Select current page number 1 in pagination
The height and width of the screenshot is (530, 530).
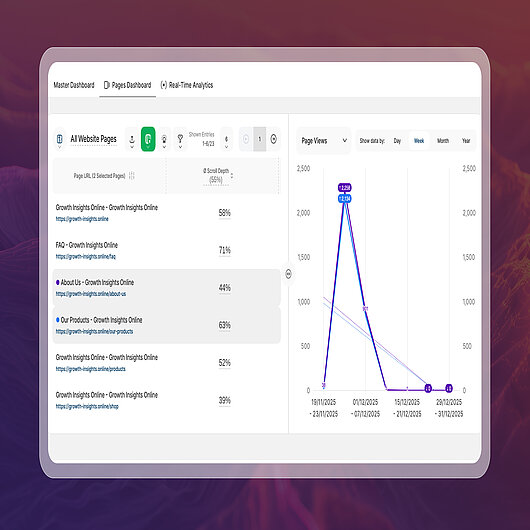tap(260, 139)
